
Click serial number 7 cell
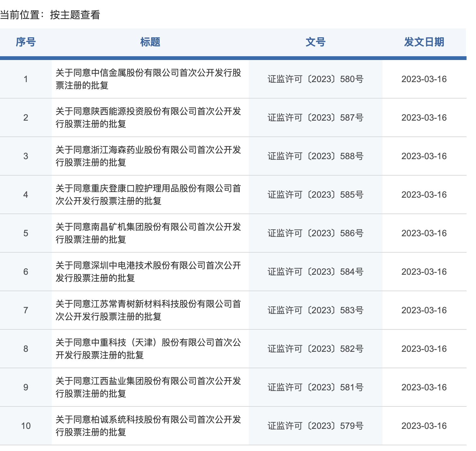tap(26, 310)
